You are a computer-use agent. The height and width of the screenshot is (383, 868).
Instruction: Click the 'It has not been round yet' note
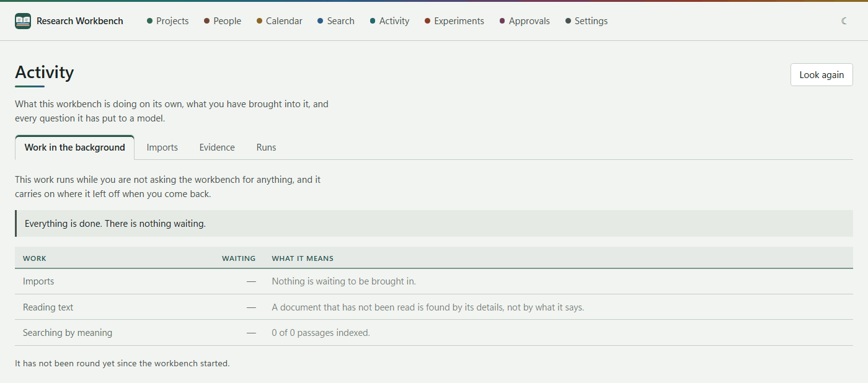(122, 363)
